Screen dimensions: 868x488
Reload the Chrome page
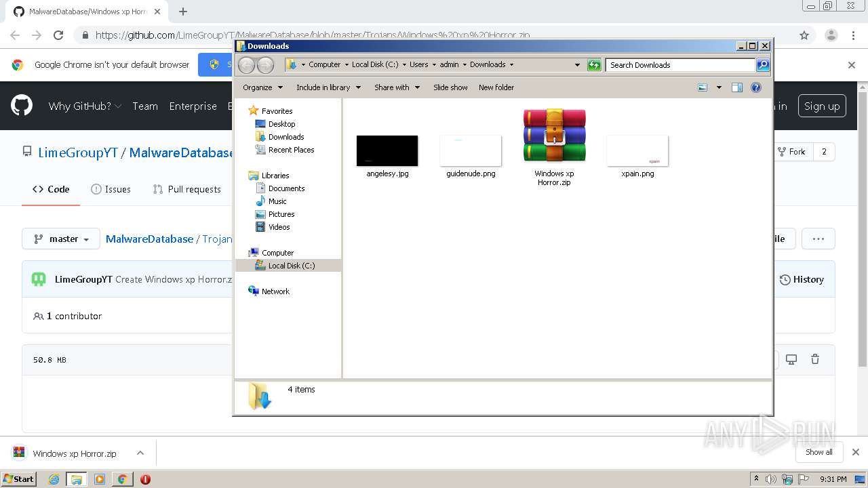pyautogui.click(x=58, y=35)
